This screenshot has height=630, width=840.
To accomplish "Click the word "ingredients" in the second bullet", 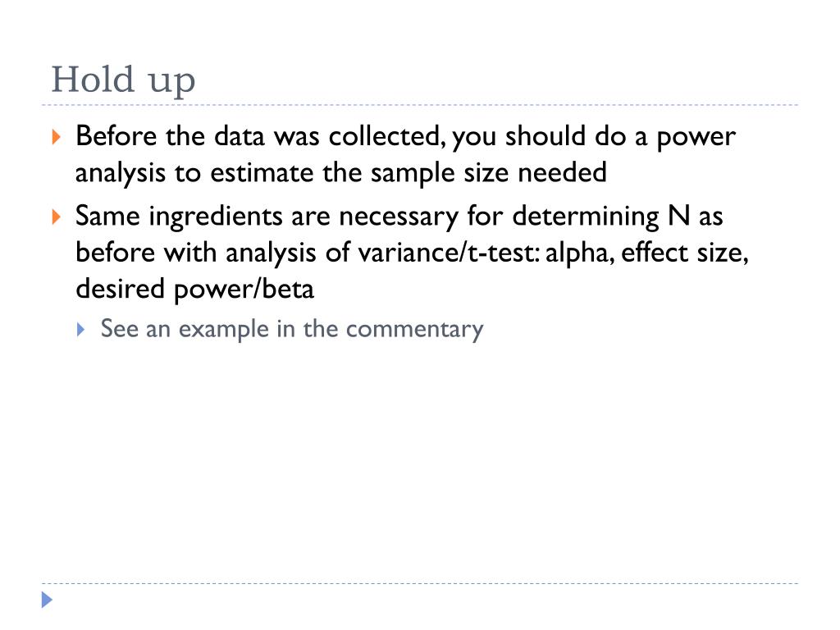I will coord(216,217).
